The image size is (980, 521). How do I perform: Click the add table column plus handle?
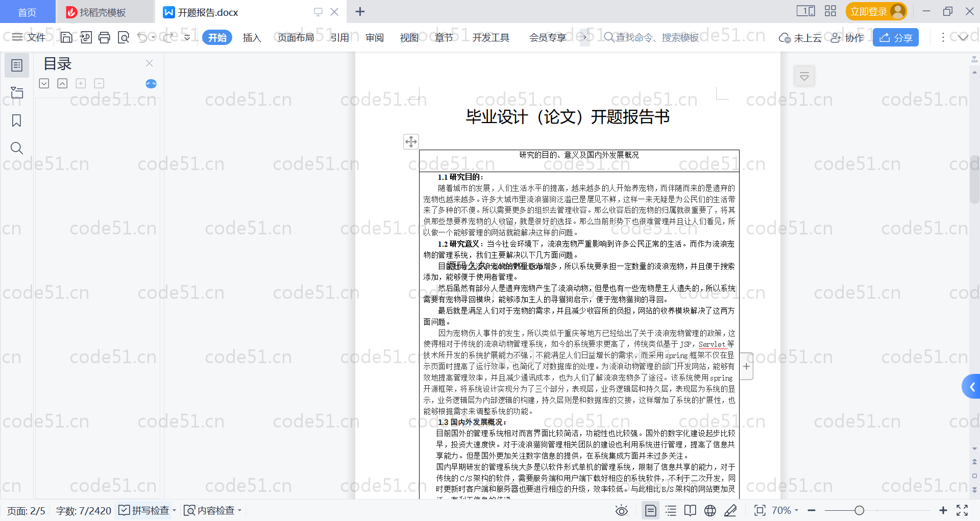(x=746, y=366)
